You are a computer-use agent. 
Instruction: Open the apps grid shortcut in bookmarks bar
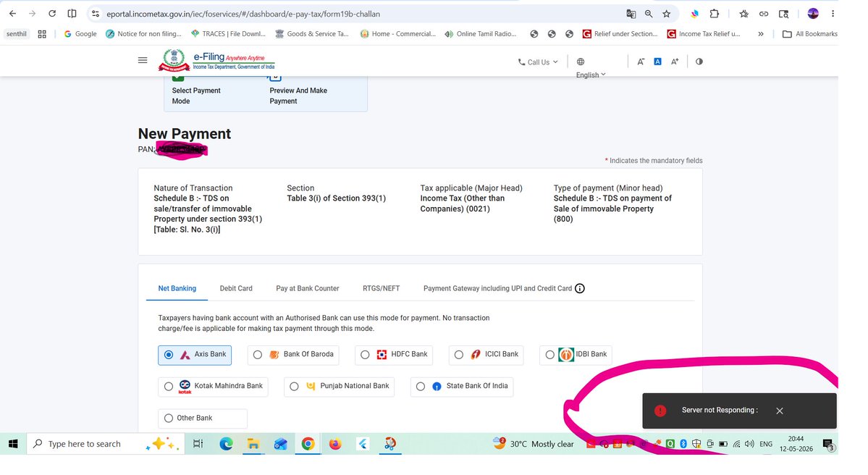point(42,34)
